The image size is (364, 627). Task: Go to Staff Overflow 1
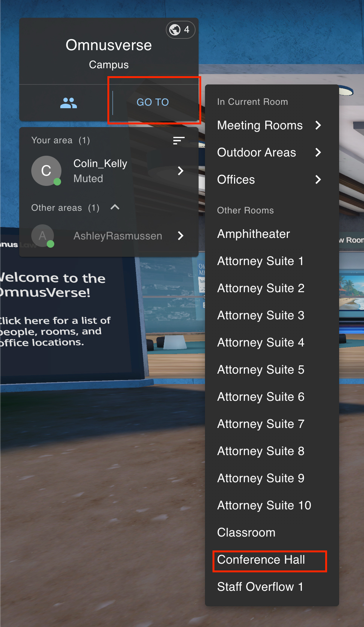pos(260,587)
